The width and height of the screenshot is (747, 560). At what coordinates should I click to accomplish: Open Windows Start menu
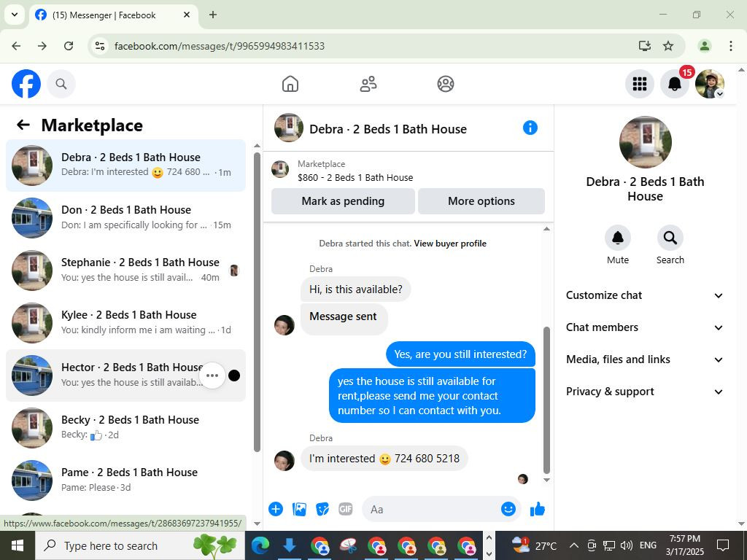(x=18, y=545)
